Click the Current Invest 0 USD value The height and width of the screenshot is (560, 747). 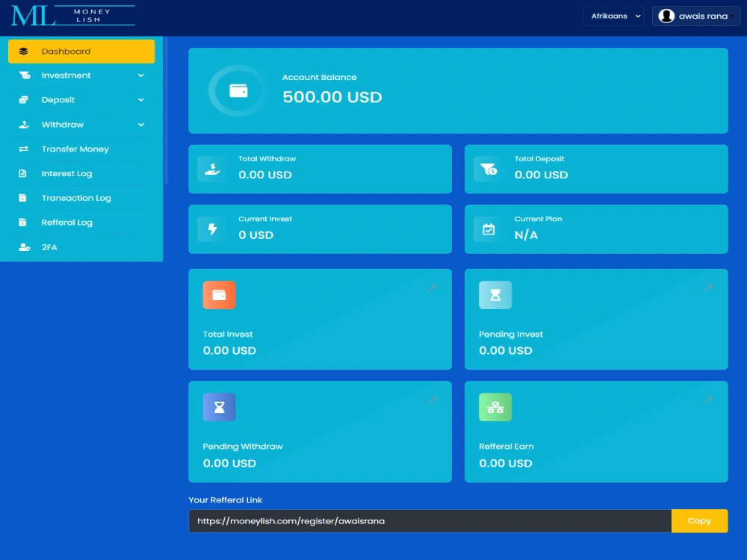click(255, 235)
